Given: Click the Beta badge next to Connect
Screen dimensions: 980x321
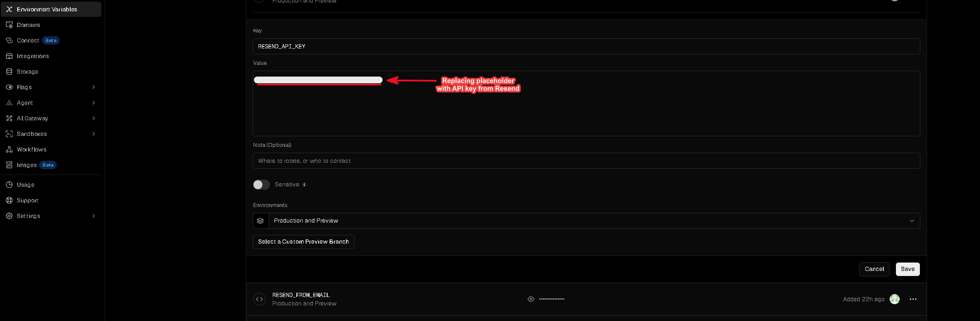Looking at the screenshot, I should (51, 40).
